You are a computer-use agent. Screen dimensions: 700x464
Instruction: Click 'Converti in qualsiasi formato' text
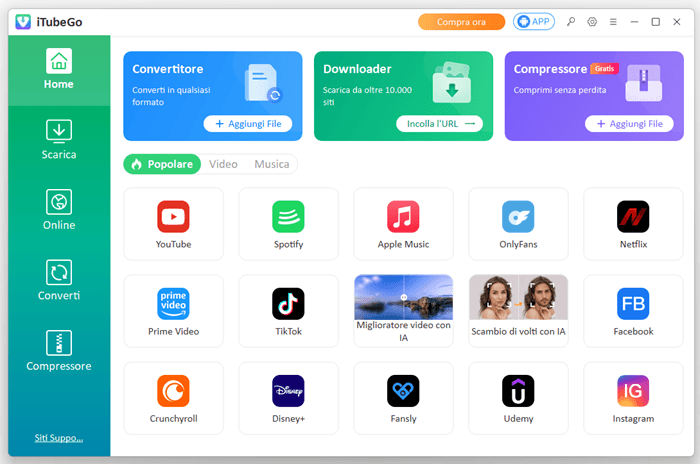coord(171,96)
